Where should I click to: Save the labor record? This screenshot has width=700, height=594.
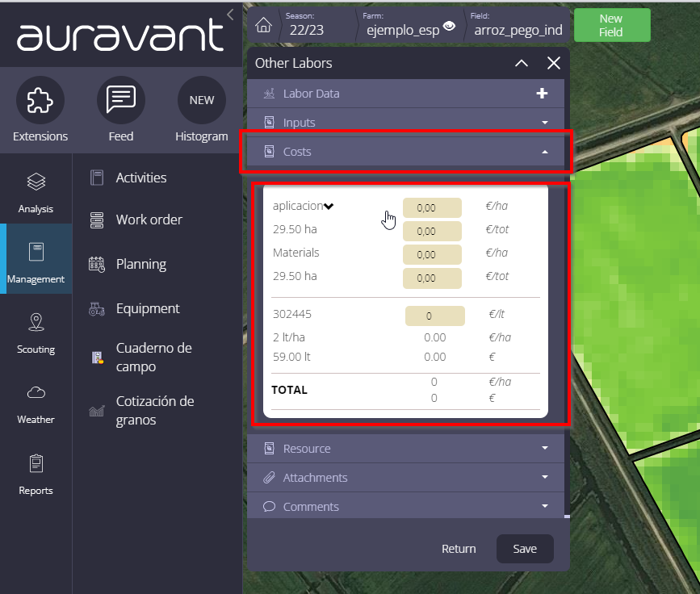coord(525,549)
